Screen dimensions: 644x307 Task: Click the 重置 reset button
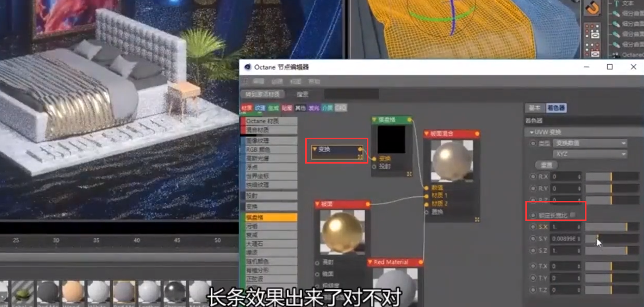click(546, 165)
